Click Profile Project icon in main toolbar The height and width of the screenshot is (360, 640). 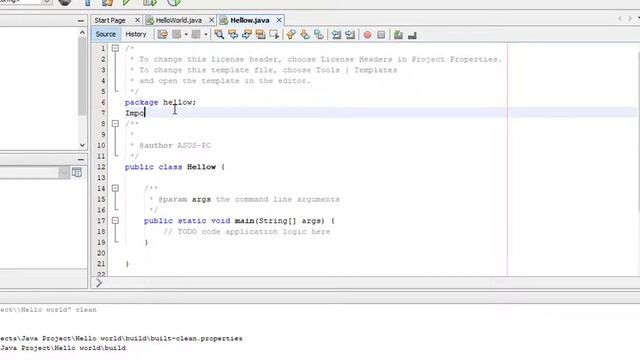tap(173, 2)
